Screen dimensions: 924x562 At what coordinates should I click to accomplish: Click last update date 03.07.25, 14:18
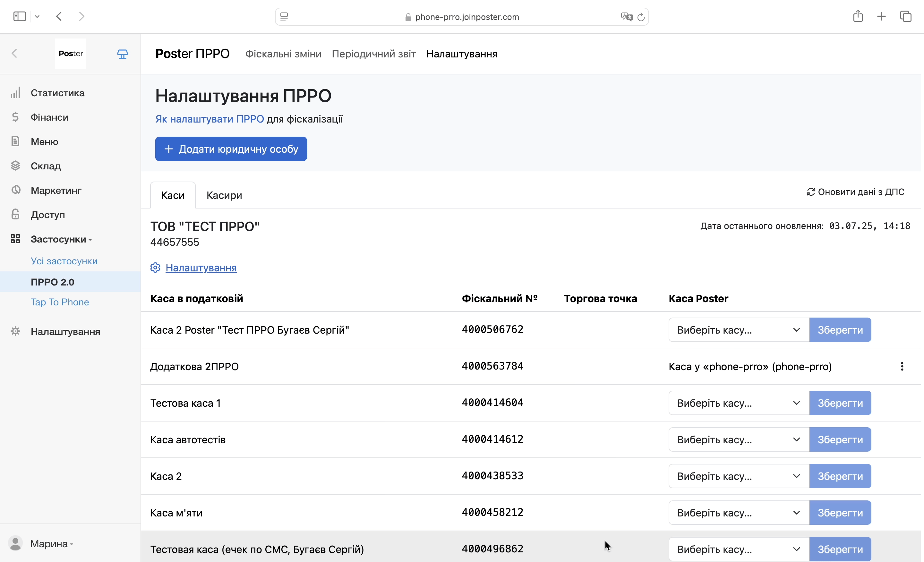870,226
